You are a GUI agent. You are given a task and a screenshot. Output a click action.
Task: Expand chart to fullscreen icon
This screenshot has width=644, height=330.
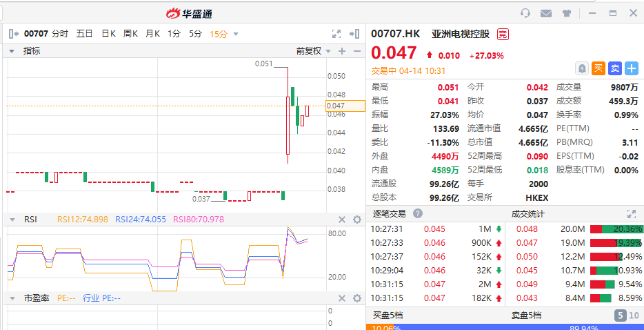click(x=336, y=34)
